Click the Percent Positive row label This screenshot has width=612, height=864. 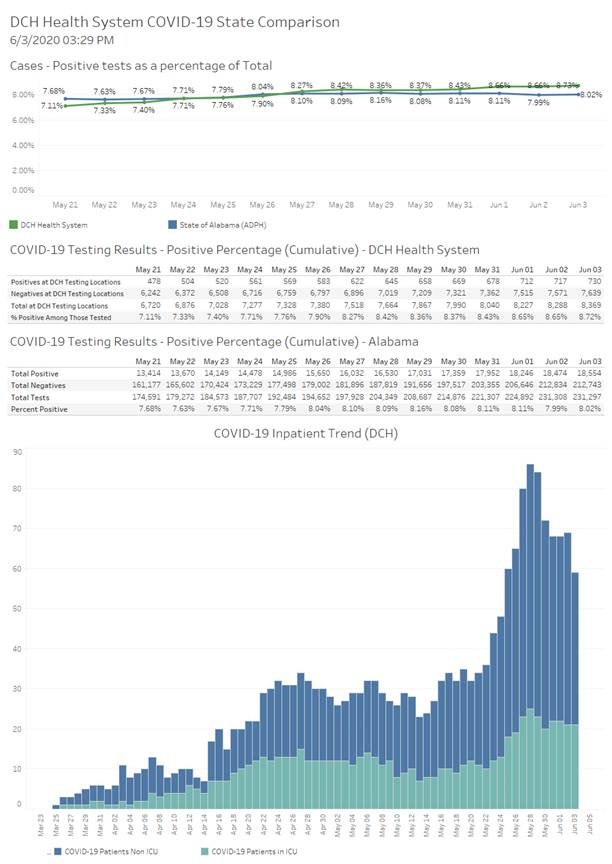pyautogui.click(x=39, y=409)
